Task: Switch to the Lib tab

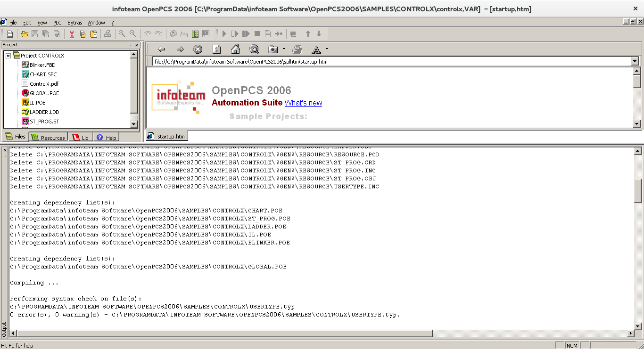Action: [x=81, y=138]
